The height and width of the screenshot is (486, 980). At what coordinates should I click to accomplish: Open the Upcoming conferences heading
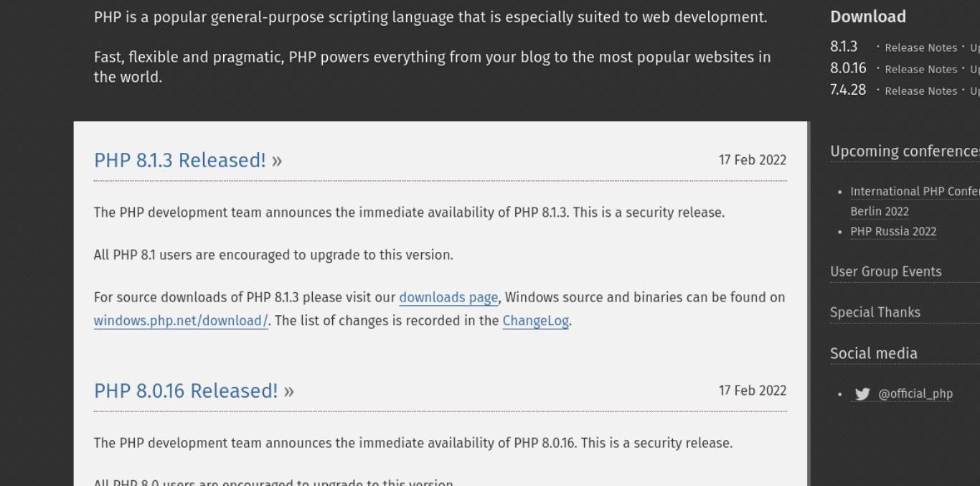tap(905, 151)
